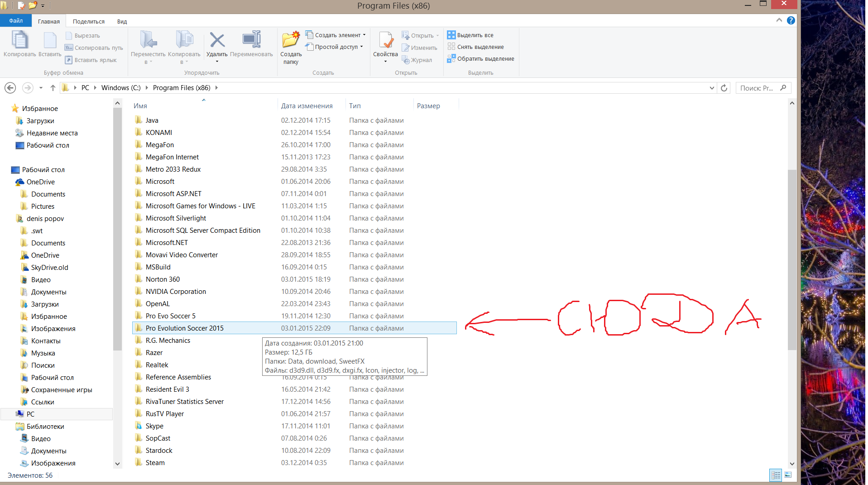Click Deselect all (Снять выделение)
This screenshot has width=868, height=485.
pyautogui.click(x=476, y=47)
